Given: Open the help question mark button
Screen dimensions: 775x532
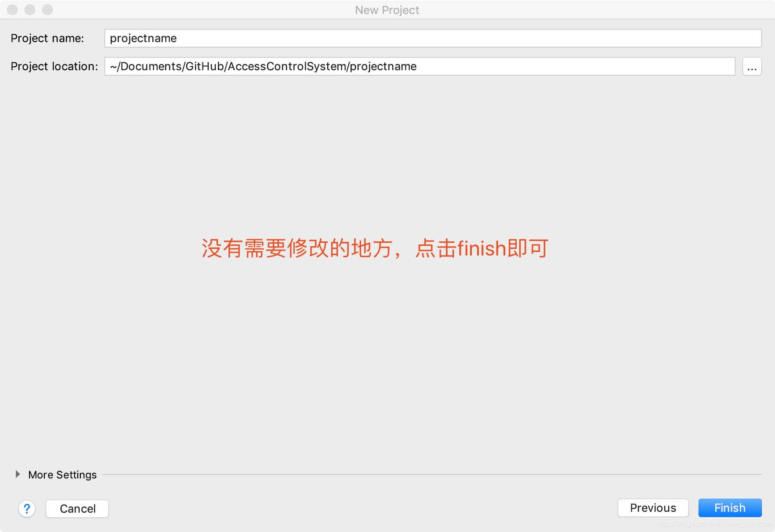Looking at the screenshot, I should [27, 509].
